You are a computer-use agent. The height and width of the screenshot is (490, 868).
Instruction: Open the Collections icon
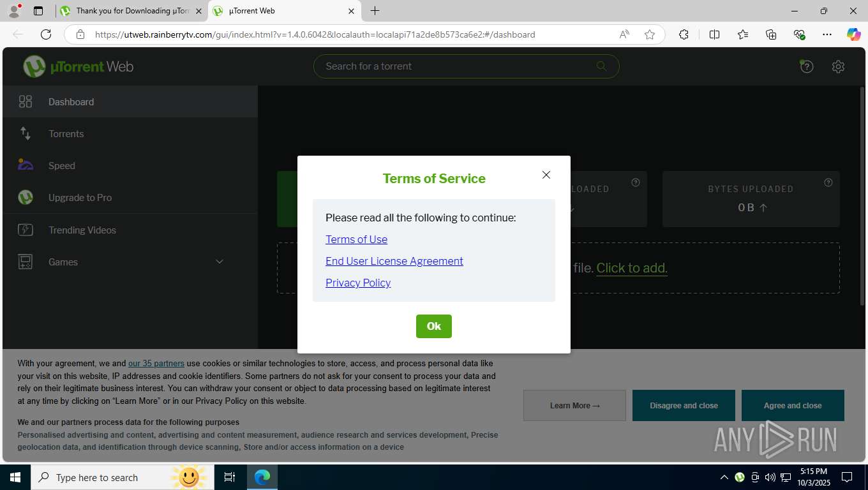pos(771,34)
